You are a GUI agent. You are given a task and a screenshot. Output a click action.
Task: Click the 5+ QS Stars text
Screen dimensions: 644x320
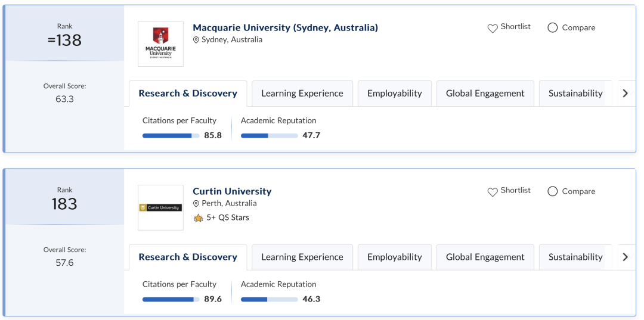coord(228,218)
